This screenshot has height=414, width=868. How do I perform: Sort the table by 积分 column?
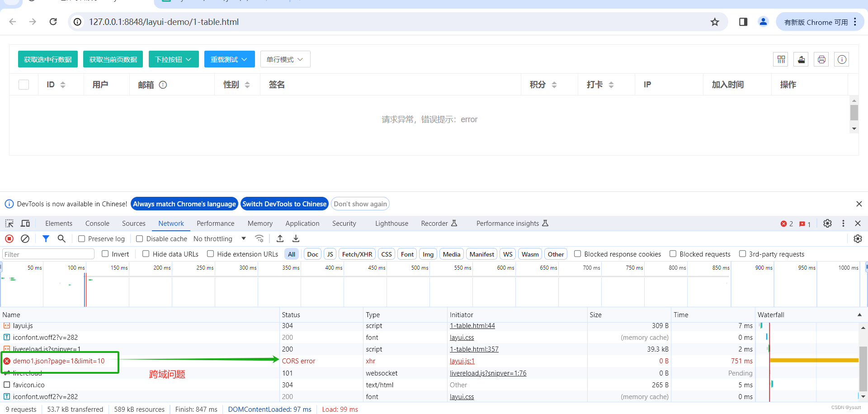tap(554, 85)
